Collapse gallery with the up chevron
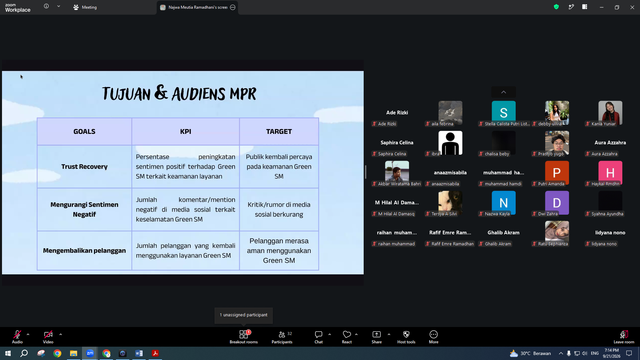The image size is (640, 360). click(x=503, y=92)
